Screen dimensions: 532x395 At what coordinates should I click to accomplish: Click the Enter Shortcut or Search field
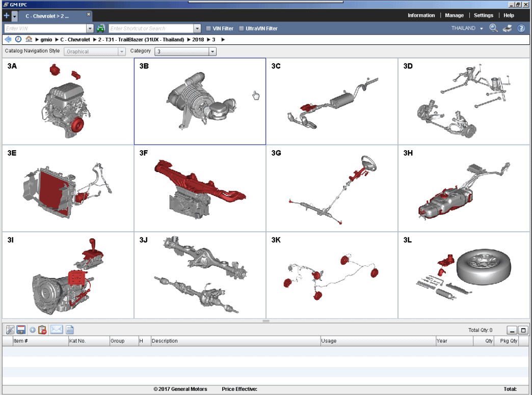click(151, 29)
